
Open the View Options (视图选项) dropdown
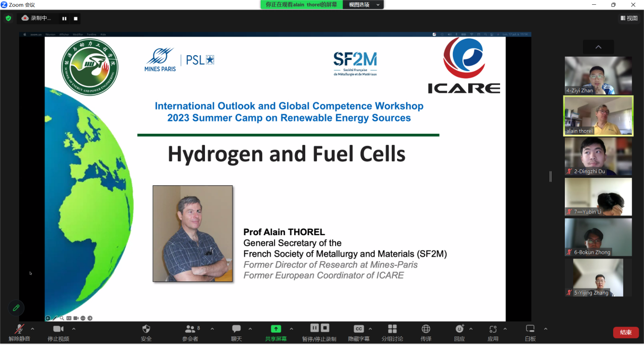click(x=364, y=5)
